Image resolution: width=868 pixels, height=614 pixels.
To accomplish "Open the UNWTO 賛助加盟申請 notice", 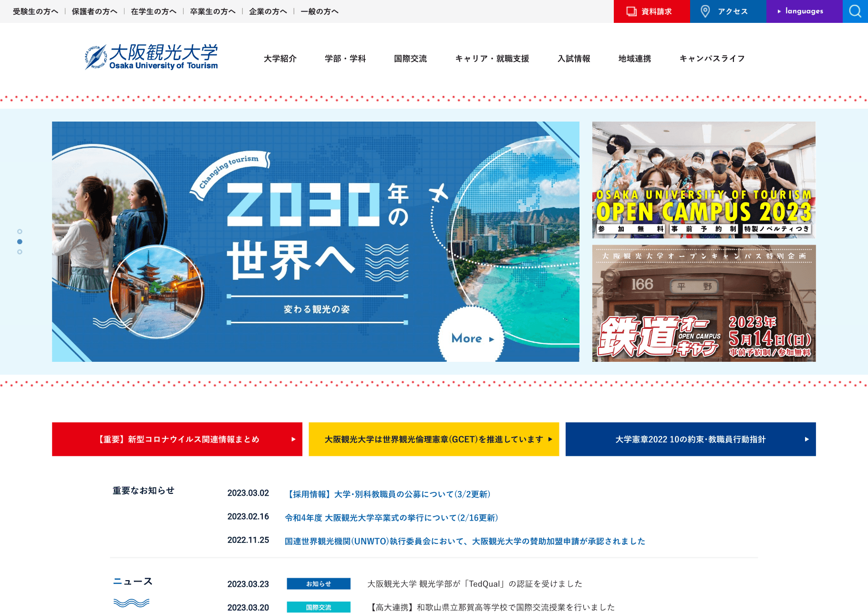I will (x=465, y=541).
